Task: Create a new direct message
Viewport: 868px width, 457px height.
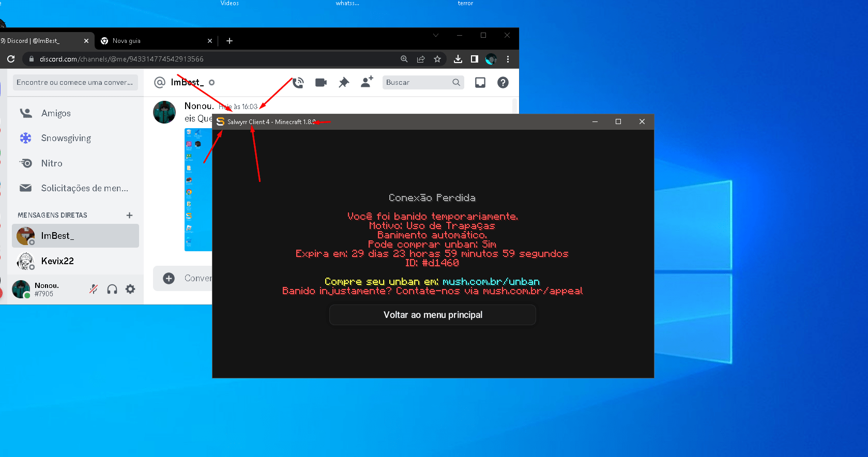Action: [x=129, y=215]
